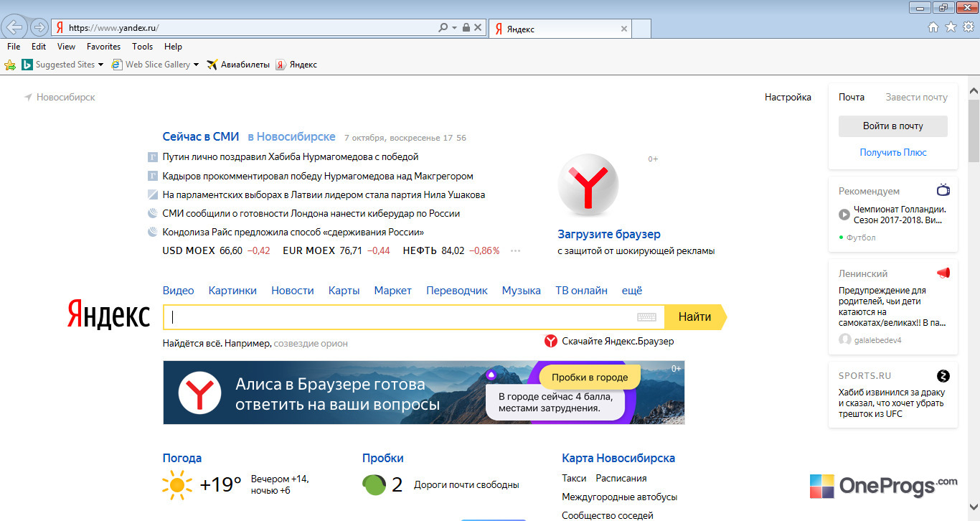
Task: Open the Загрузите браузер link
Action: coord(609,234)
